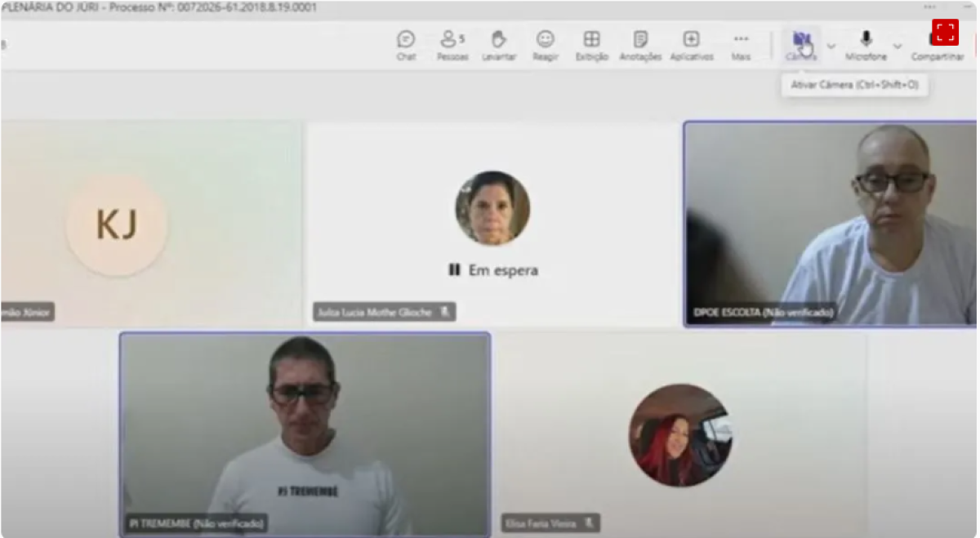The image size is (980, 538).
Task: Show the Pessoas participants list
Action: pyautogui.click(x=452, y=45)
